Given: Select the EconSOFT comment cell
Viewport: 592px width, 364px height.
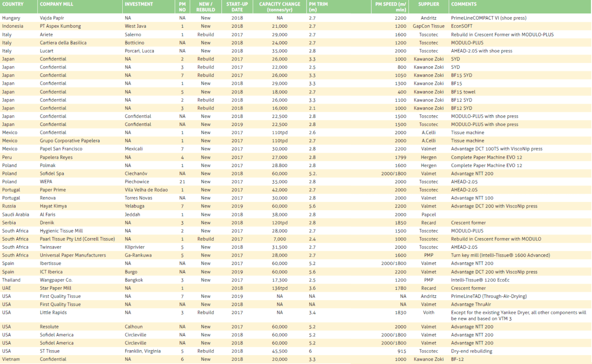Looking at the screenshot, I should [462, 26].
